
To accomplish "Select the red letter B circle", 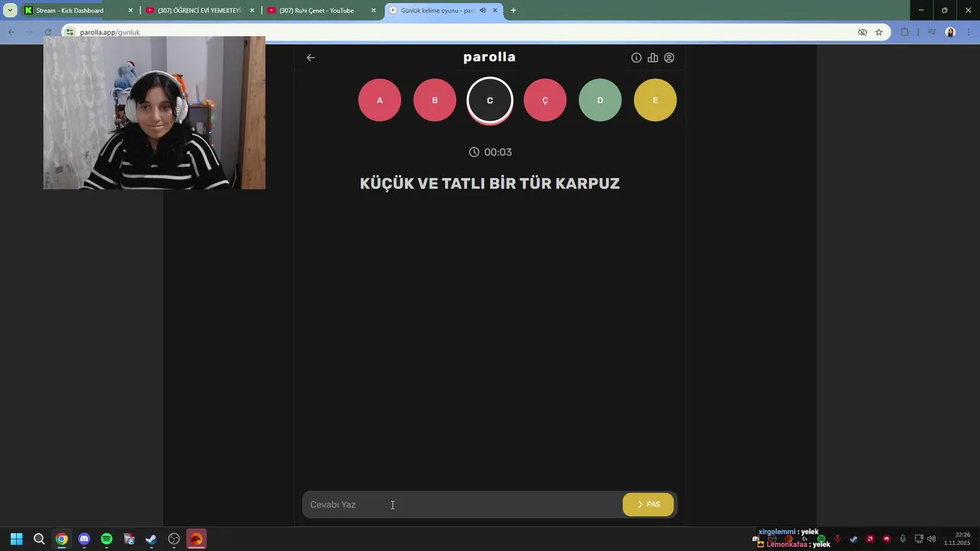I will pyautogui.click(x=435, y=100).
